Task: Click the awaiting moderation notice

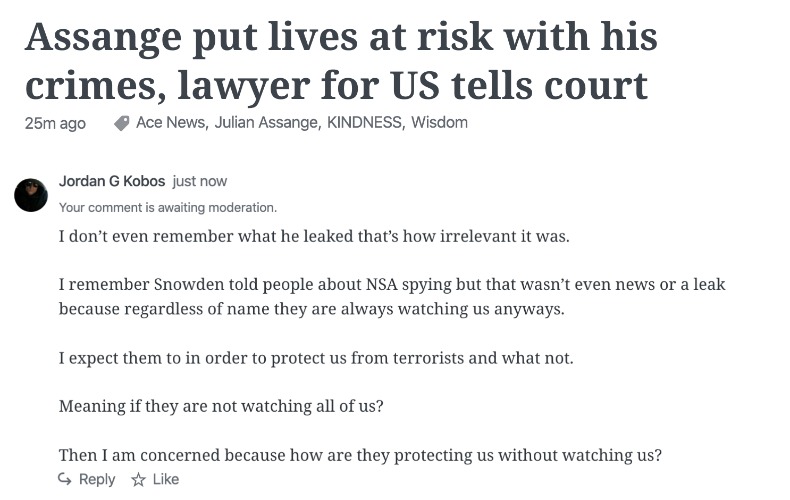Action: click(168, 208)
